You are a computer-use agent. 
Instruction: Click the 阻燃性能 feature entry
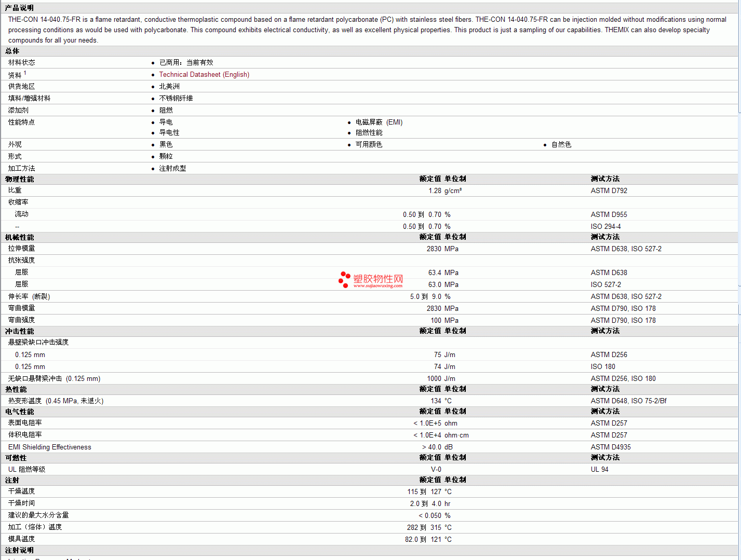pyautogui.click(x=369, y=132)
